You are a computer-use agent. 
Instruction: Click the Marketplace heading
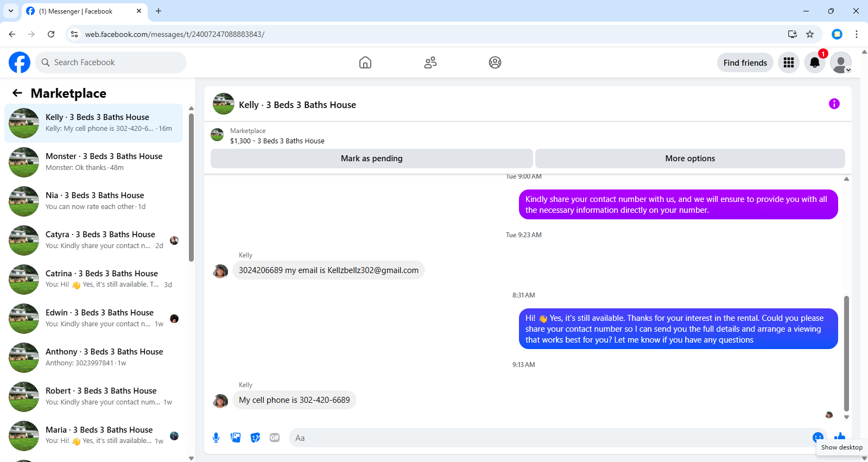coord(68,93)
